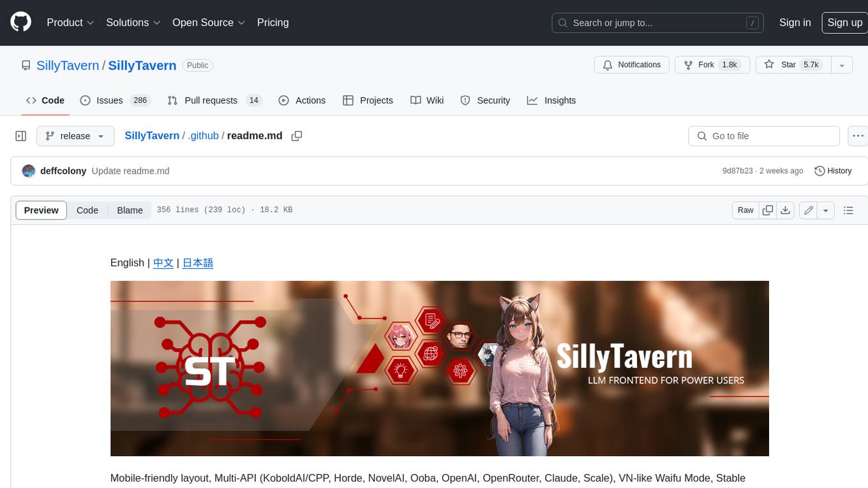
Task: Download the raw file icon
Action: 786,210
